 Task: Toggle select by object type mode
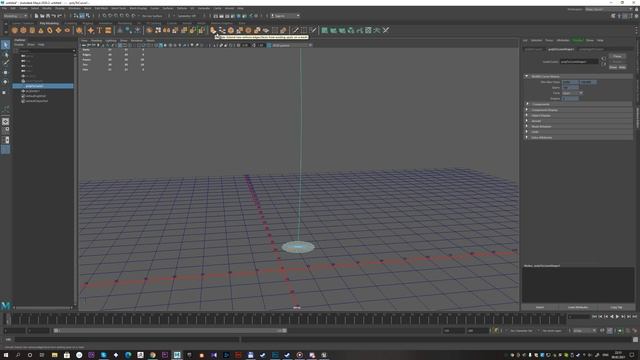point(82,16)
